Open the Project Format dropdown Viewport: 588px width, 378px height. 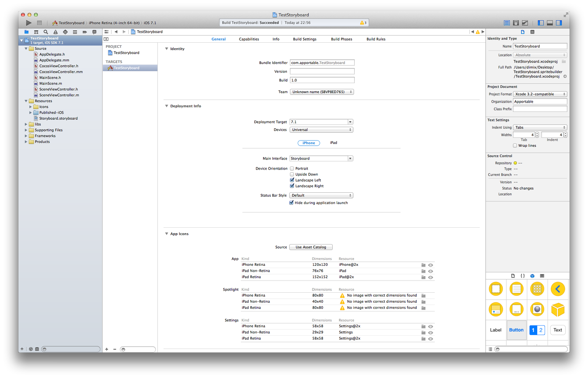(x=540, y=94)
